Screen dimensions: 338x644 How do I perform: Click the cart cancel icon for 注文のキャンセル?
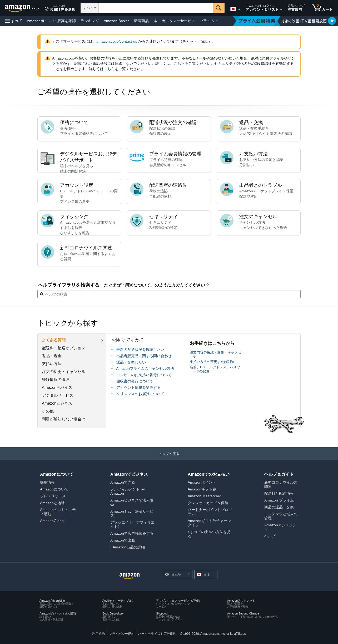(227, 221)
